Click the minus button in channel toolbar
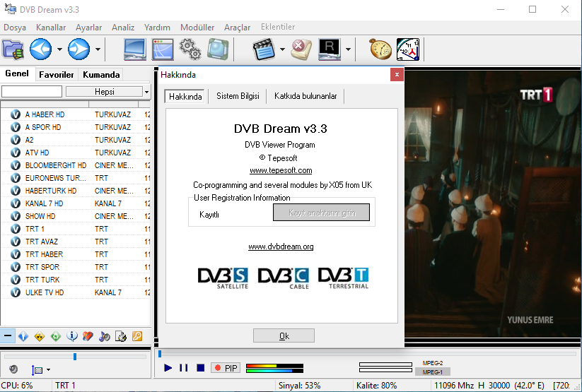The image size is (582, 392). click(x=7, y=336)
